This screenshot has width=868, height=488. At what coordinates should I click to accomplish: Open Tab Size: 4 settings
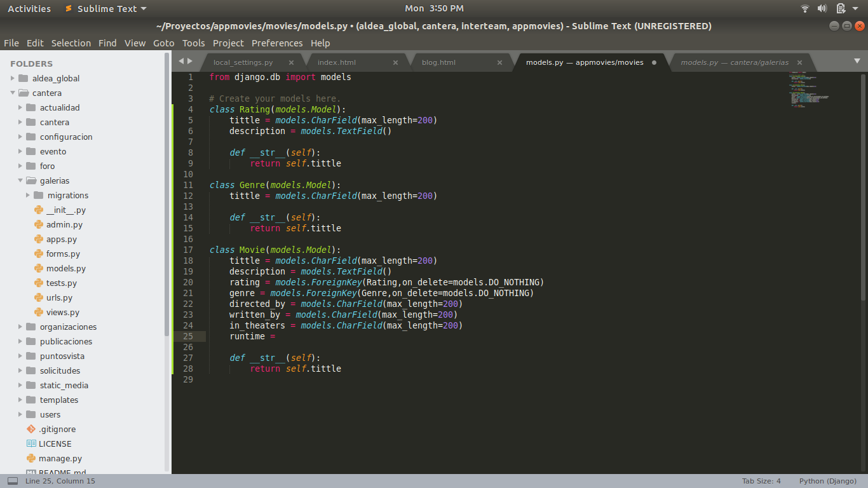[761, 481]
